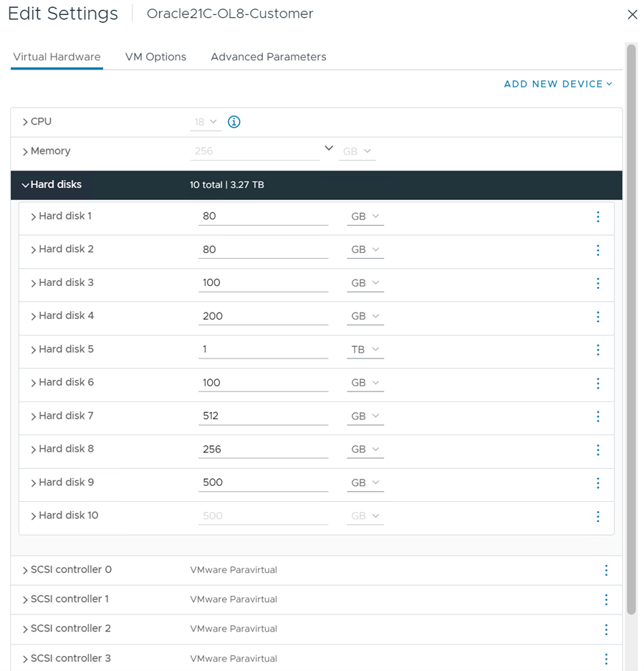Open the actions menu for SCSI controller 2
Screen dimensions: 644x671
point(605,629)
